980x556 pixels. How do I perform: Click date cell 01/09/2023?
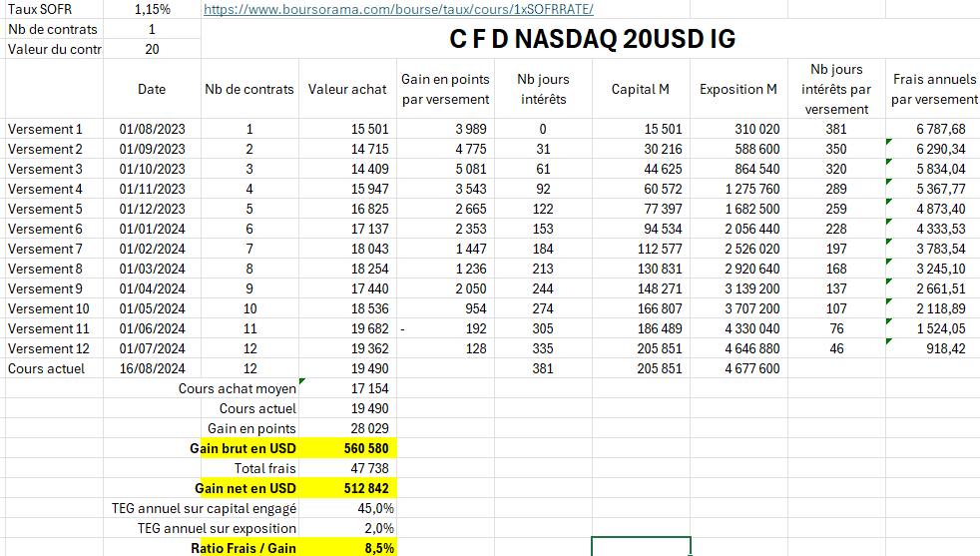coord(152,149)
